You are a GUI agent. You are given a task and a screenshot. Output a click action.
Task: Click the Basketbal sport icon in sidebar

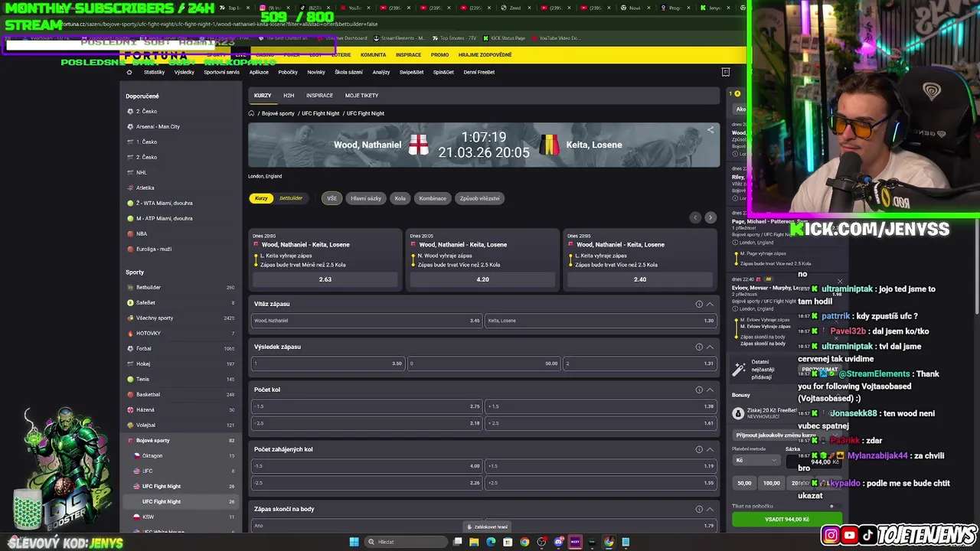(x=130, y=394)
